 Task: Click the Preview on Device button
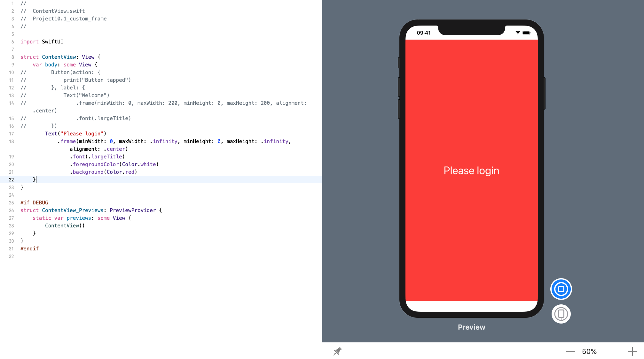[561, 314]
